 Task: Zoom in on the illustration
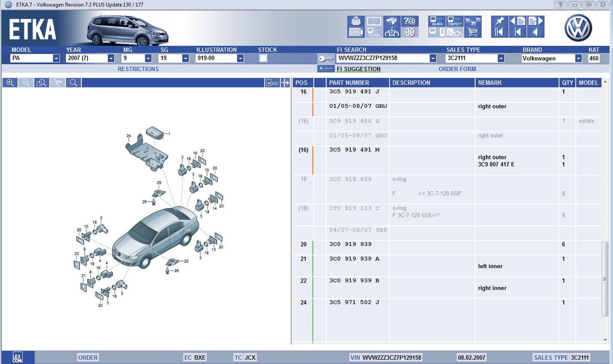[10, 83]
